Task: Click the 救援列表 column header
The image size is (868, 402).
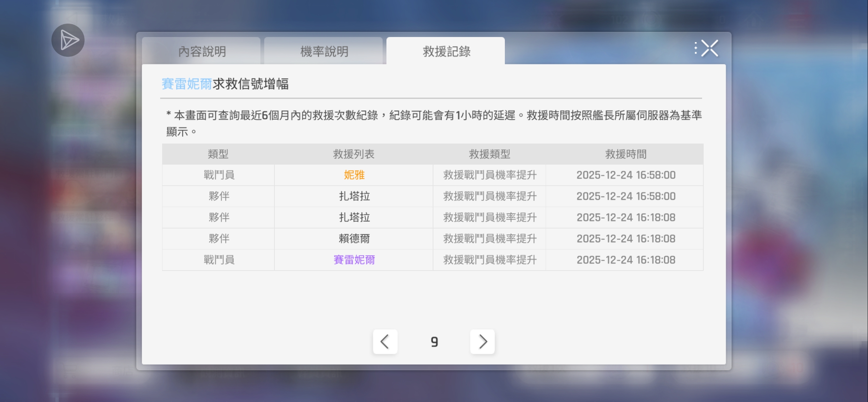Action: click(x=354, y=154)
